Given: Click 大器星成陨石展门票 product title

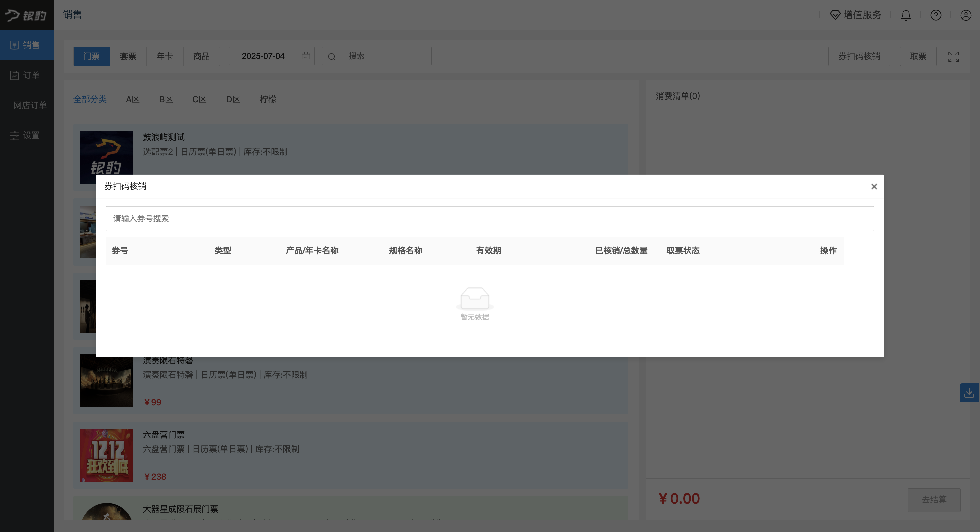Looking at the screenshot, I should 180,509.
